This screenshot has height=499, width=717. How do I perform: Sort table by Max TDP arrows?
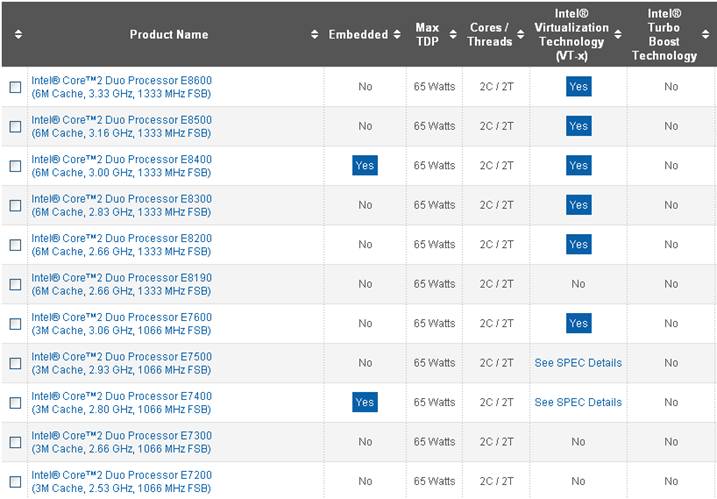453,34
